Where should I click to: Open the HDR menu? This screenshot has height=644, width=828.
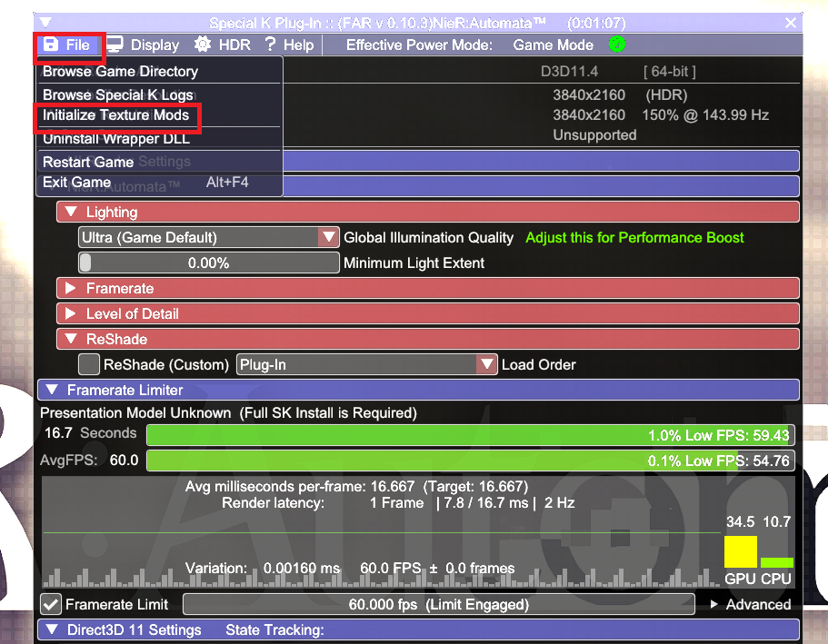[222, 45]
